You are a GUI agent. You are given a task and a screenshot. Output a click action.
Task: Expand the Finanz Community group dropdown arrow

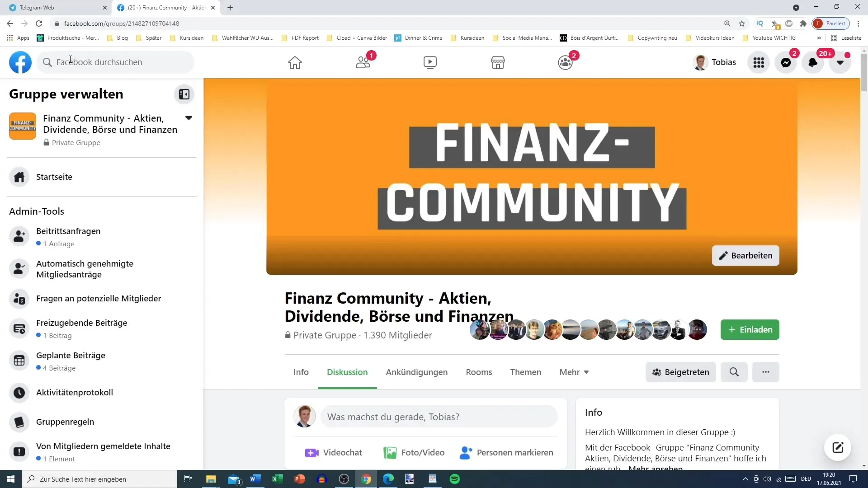[x=189, y=117]
